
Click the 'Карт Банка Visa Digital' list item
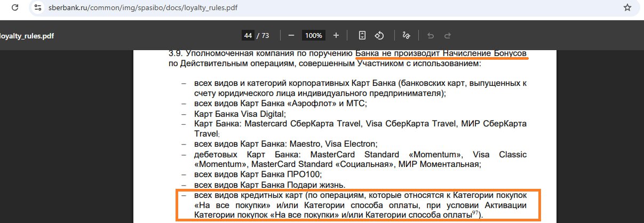click(240, 114)
